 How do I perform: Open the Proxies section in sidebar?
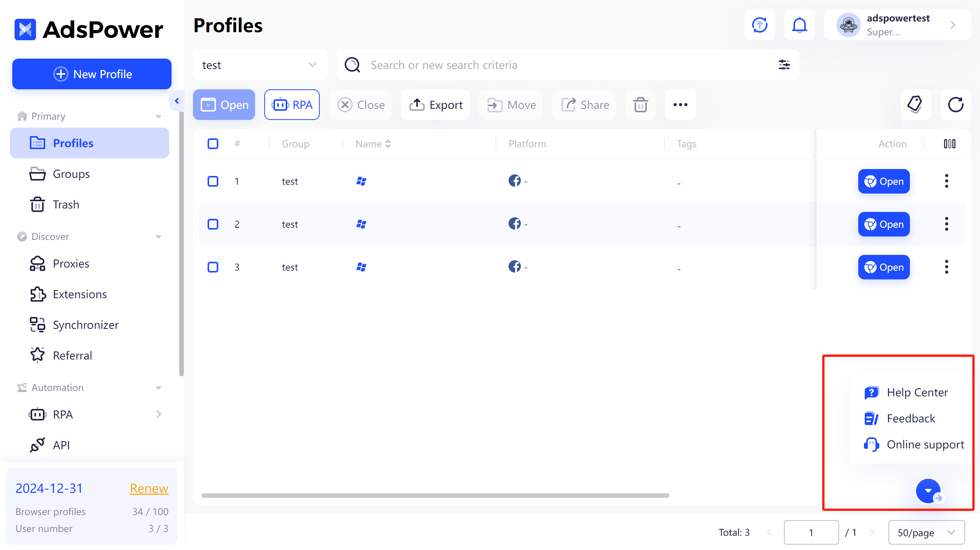[71, 264]
